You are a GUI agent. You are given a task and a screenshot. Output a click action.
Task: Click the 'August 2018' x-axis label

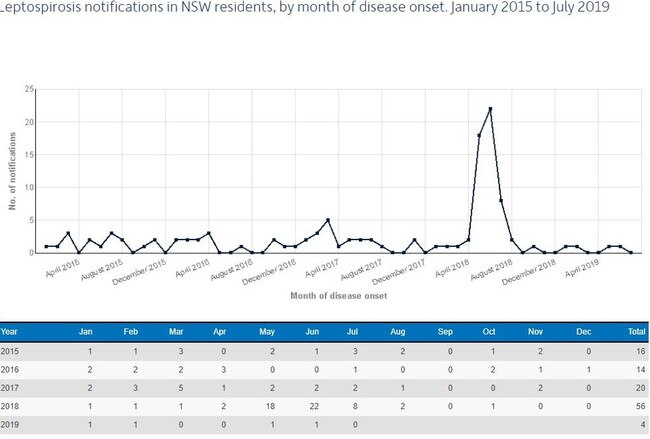[x=491, y=269]
